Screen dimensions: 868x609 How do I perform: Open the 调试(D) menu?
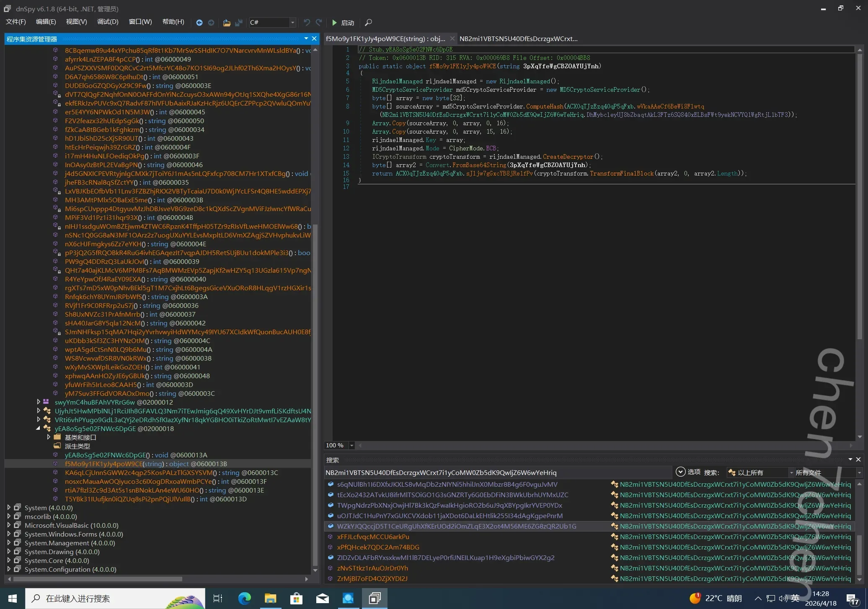coord(108,22)
